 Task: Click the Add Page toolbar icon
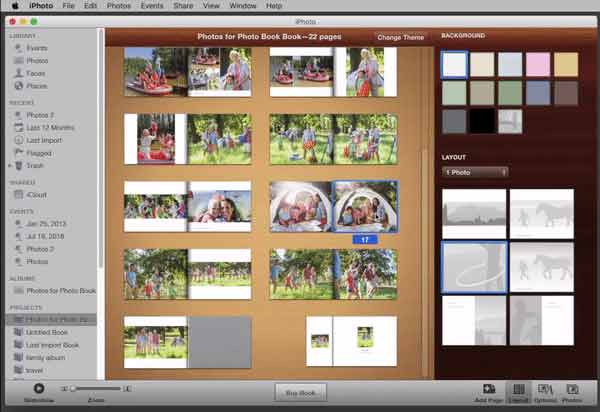click(x=489, y=389)
